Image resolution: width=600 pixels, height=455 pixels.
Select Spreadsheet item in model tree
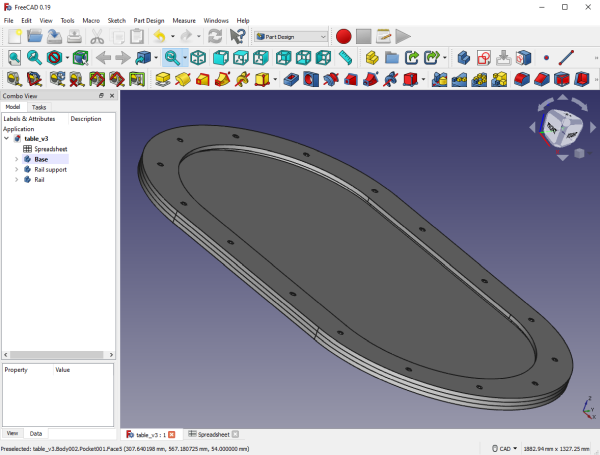(x=52, y=148)
